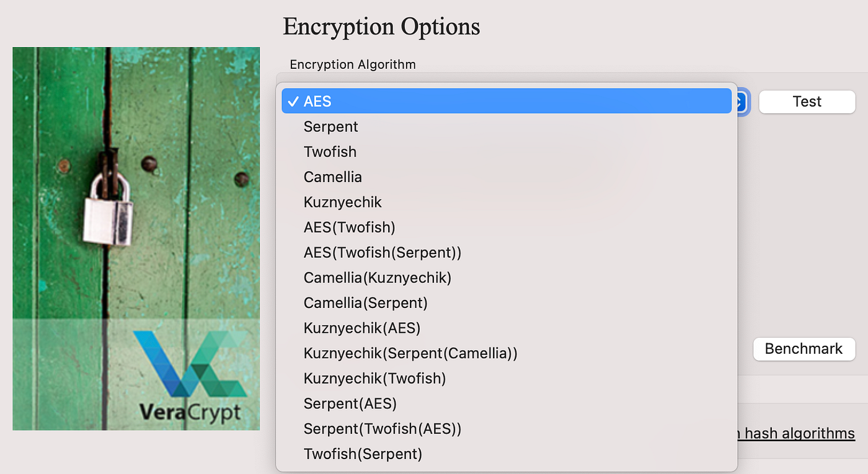Select Twofish encryption algorithm
The width and height of the screenshot is (868, 474).
(x=329, y=151)
